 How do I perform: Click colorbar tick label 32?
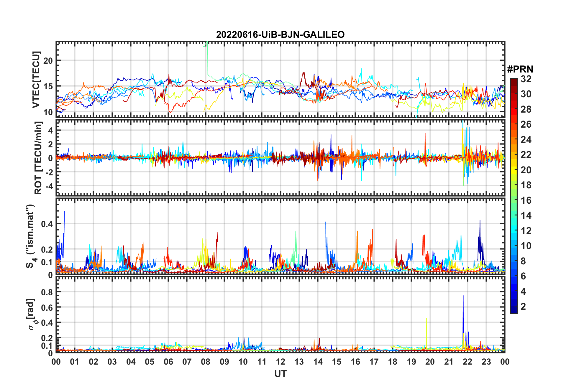pyautogui.click(x=526, y=79)
